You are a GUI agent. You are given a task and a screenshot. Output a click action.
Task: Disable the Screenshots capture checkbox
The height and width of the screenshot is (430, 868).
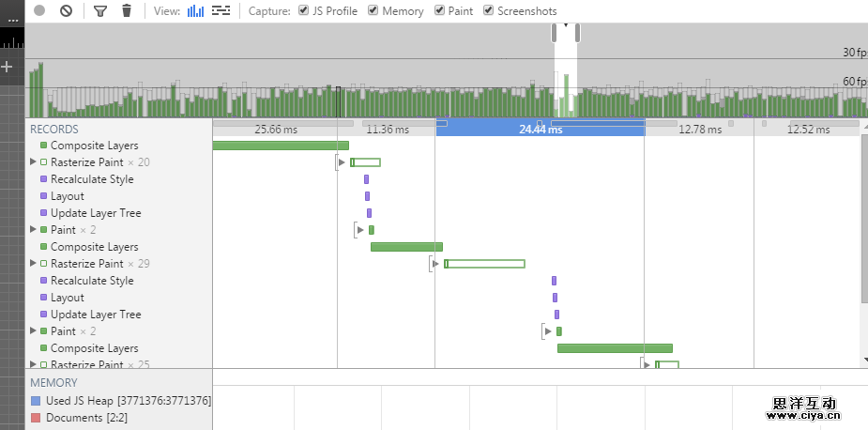[x=489, y=10]
